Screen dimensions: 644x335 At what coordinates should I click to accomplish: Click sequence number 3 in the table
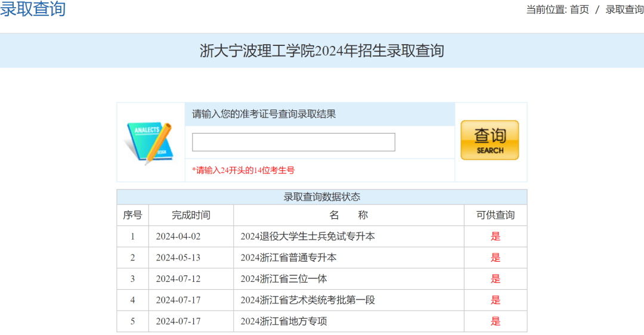click(132, 279)
